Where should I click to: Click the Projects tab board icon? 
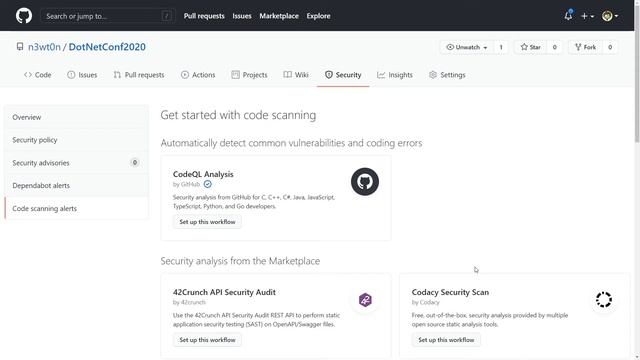coord(236,75)
